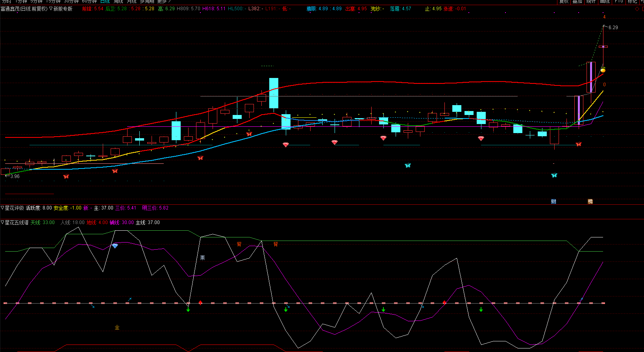Expand the 新股专版 indicator dropdown triangle
This screenshot has height=352, width=644.
click(51, 9)
